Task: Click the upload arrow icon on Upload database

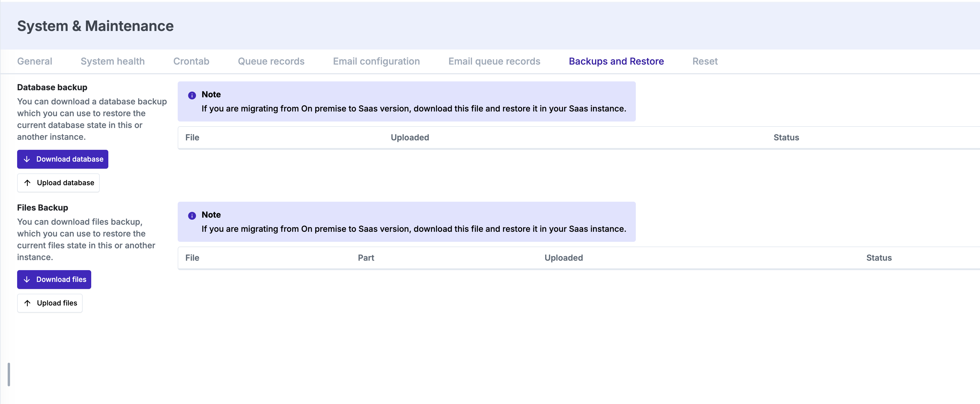Action: (x=27, y=183)
